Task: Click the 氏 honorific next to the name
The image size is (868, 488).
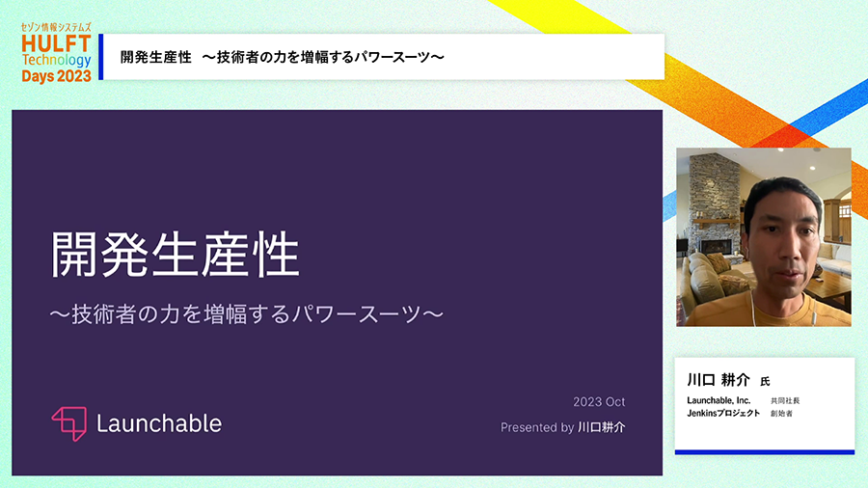Action: (x=765, y=381)
